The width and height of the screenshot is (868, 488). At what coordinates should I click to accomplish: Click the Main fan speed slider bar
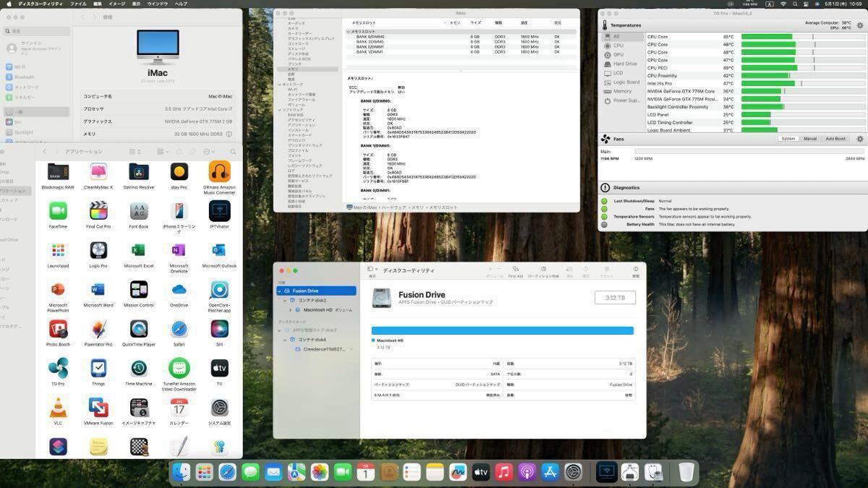[x=749, y=152]
